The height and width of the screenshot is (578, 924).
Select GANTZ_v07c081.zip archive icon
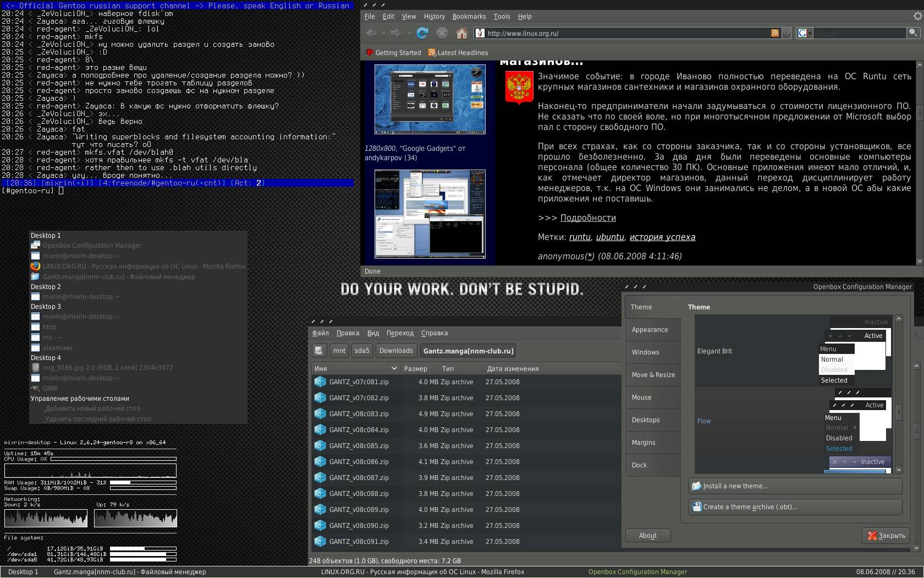click(x=320, y=382)
